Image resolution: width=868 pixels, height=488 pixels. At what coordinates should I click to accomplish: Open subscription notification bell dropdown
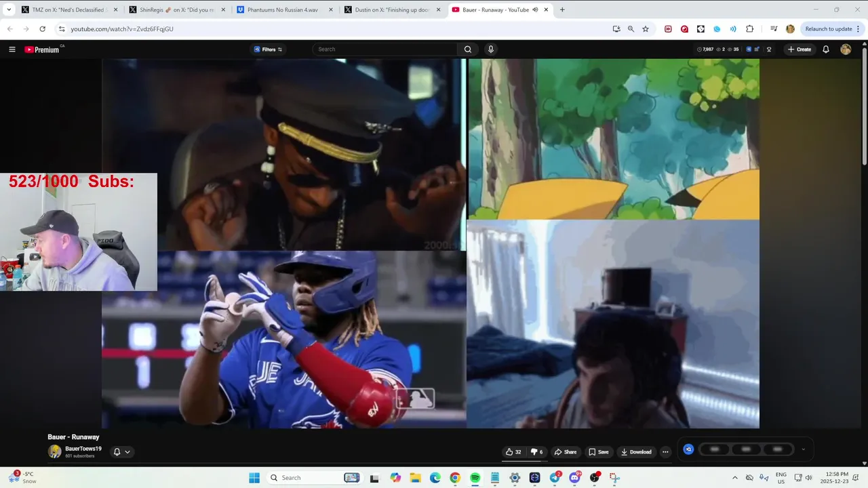tap(122, 452)
